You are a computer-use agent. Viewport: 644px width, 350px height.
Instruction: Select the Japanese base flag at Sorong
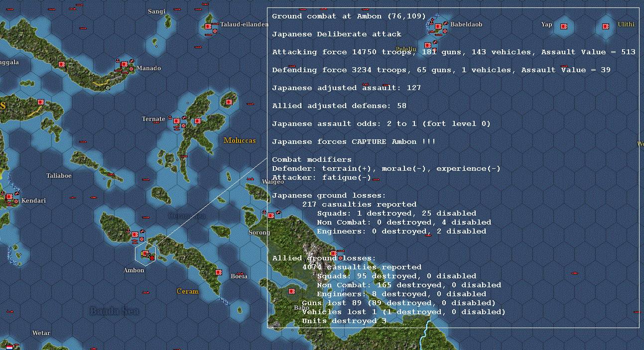271,216
